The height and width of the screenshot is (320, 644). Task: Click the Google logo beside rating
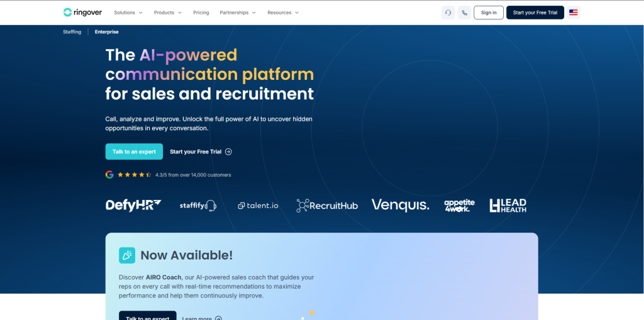pos(109,175)
